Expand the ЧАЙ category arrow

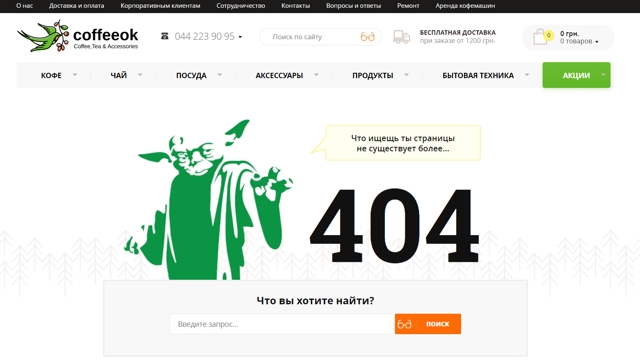[140, 75]
